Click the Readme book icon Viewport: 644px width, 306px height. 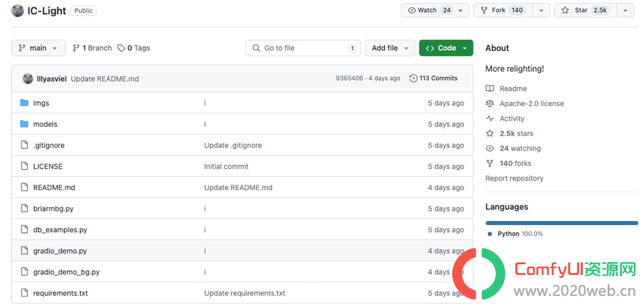[x=490, y=89]
